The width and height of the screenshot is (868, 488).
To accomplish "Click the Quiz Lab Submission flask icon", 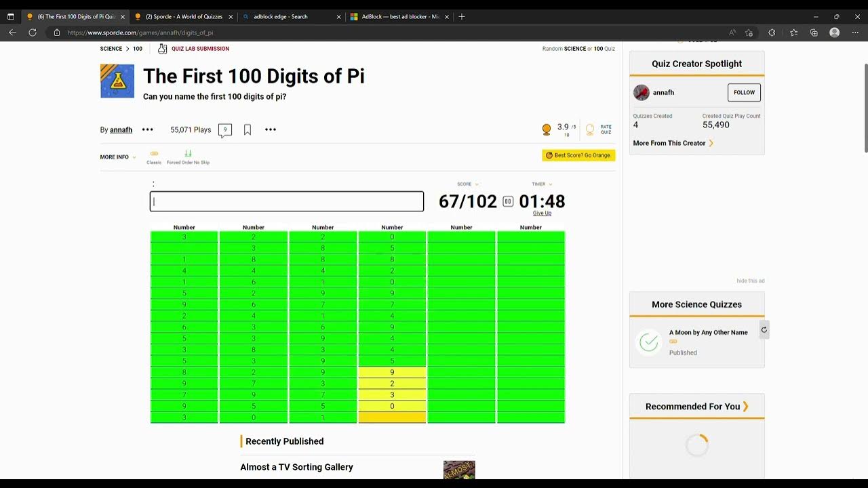I will pos(163,49).
